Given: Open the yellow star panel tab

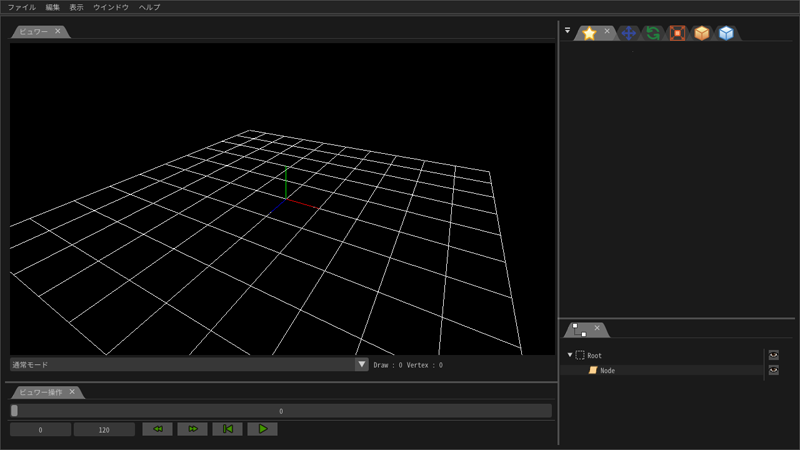Looking at the screenshot, I should [x=590, y=33].
